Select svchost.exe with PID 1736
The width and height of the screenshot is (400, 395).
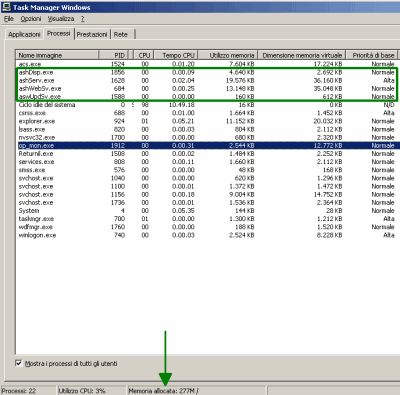207,202
